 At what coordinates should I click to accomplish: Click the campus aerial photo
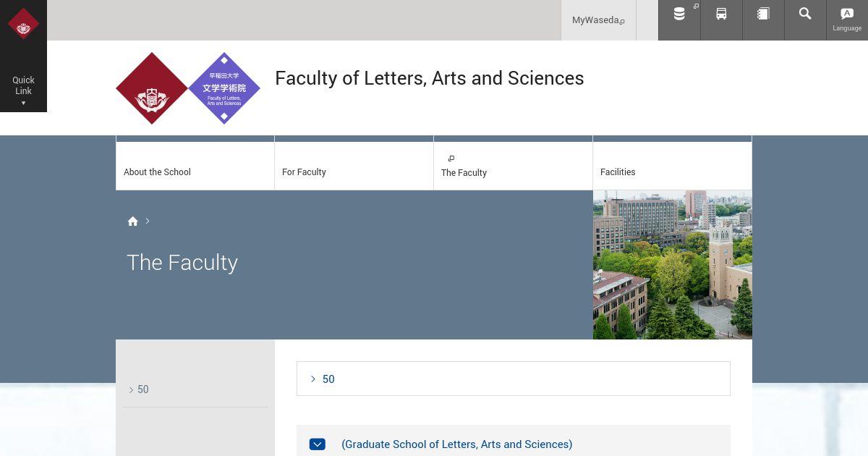click(673, 265)
